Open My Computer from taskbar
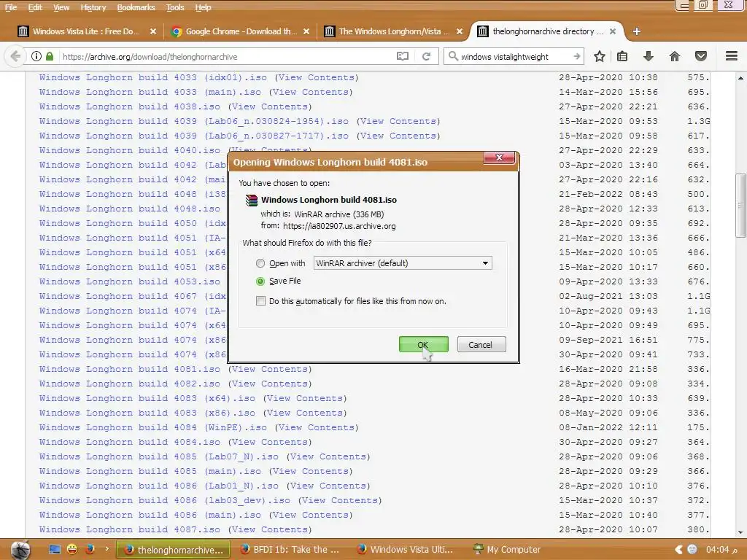Image resolution: width=747 pixels, height=560 pixels. (x=508, y=550)
